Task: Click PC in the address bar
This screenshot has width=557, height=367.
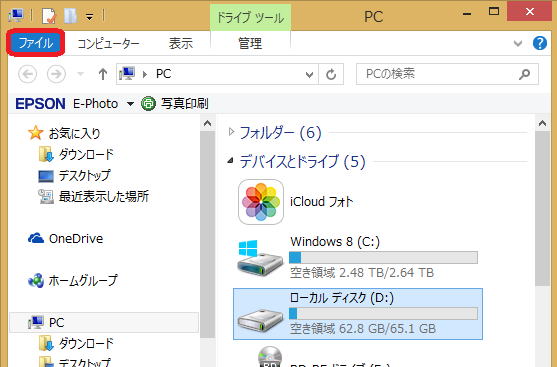Action: pyautogui.click(x=163, y=74)
